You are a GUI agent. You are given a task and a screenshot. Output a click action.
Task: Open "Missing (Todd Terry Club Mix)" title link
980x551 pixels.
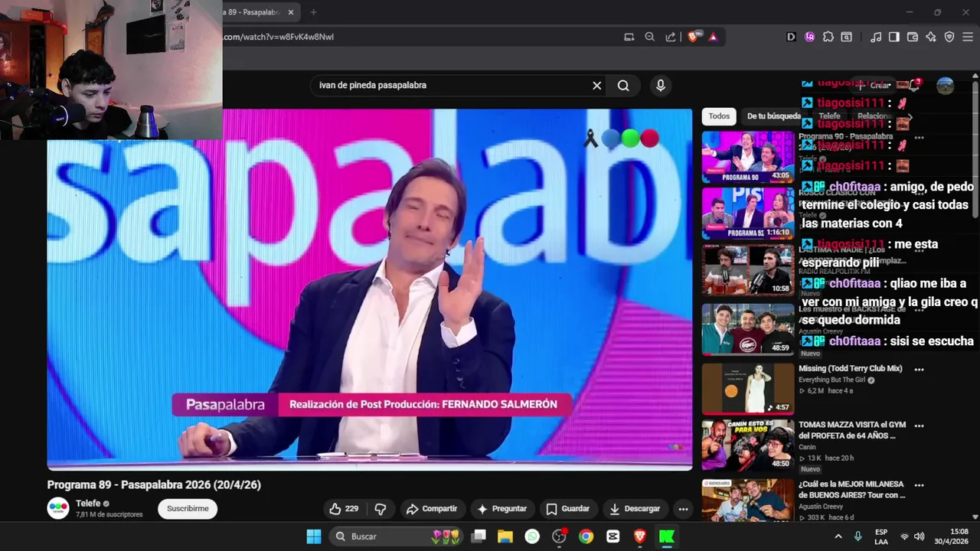851,369
